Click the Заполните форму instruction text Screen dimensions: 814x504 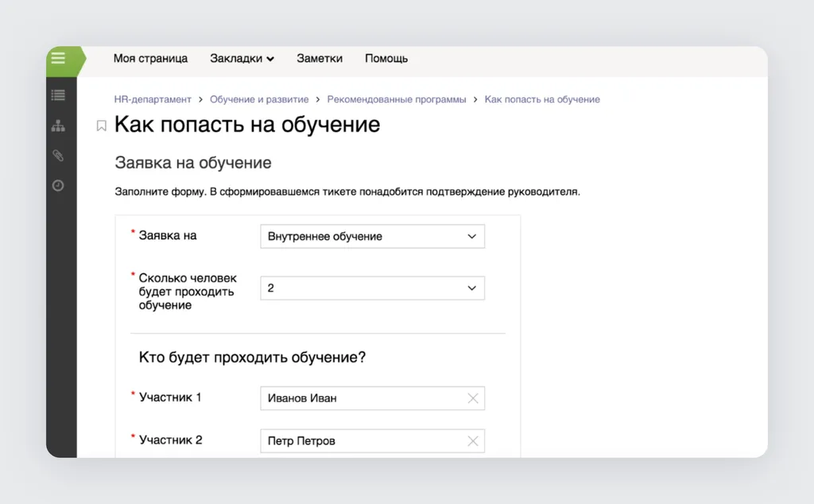(x=347, y=192)
